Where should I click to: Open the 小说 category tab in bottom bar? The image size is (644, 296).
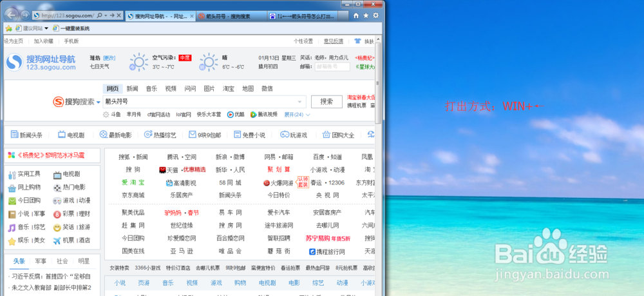tap(120, 283)
